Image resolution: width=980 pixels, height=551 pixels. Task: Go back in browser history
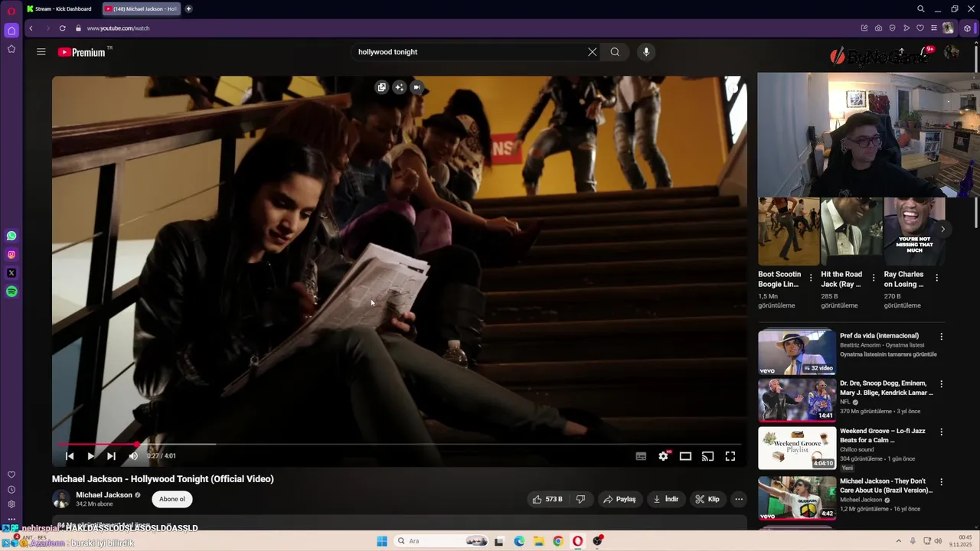tap(31, 28)
